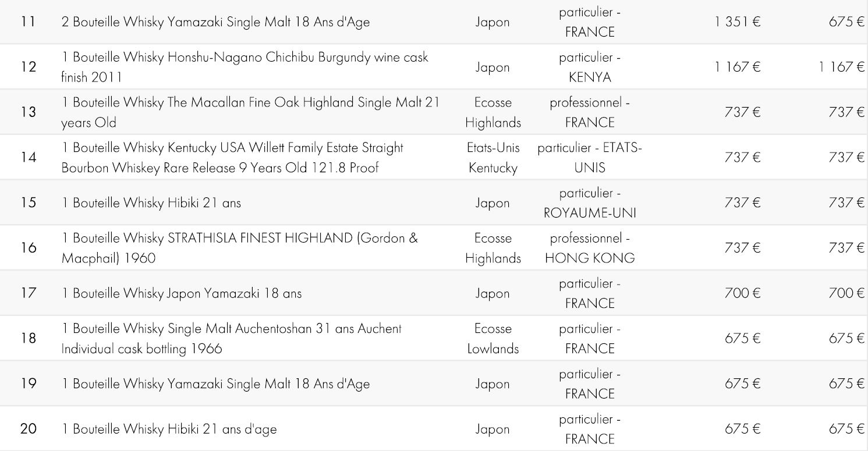Viewport: 868px width, 451px height.
Task: Click the HONG KONG professionnel buyer cell
Action: tap(590, 248)
